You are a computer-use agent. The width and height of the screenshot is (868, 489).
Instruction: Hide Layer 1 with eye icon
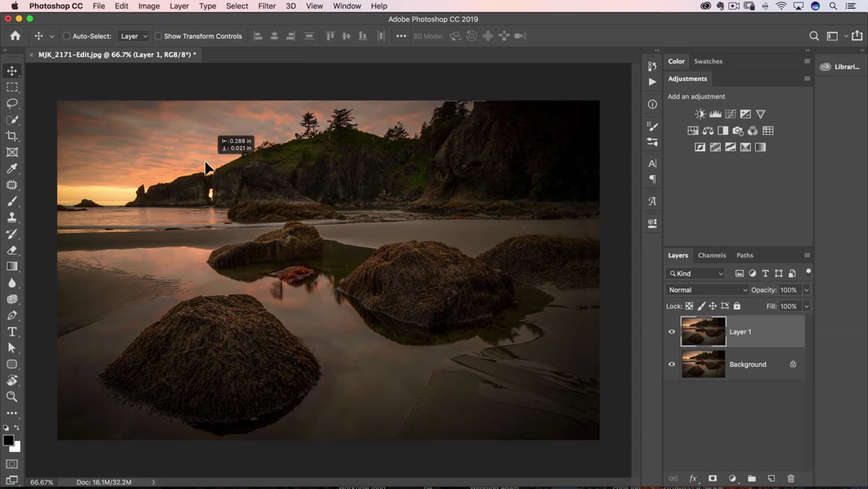coord(672,332)
